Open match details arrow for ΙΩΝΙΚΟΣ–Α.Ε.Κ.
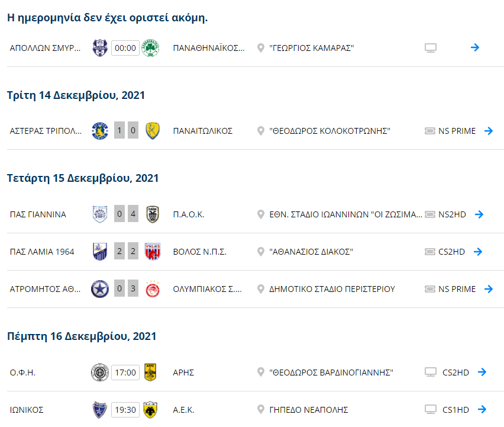504x427 pixels. (x=482, y=409)
